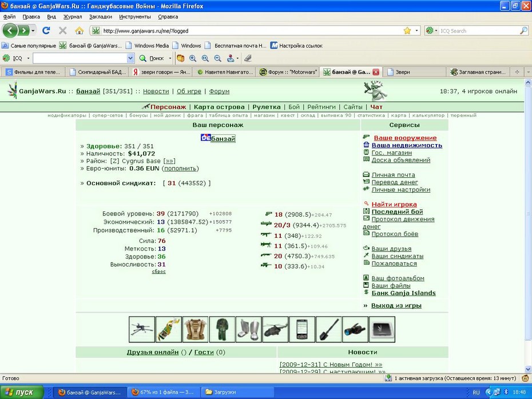Image resolution: width=532 pixels, height=399 pixels.
Task: Switch to the Звери tab
Action: pos(415,72)
